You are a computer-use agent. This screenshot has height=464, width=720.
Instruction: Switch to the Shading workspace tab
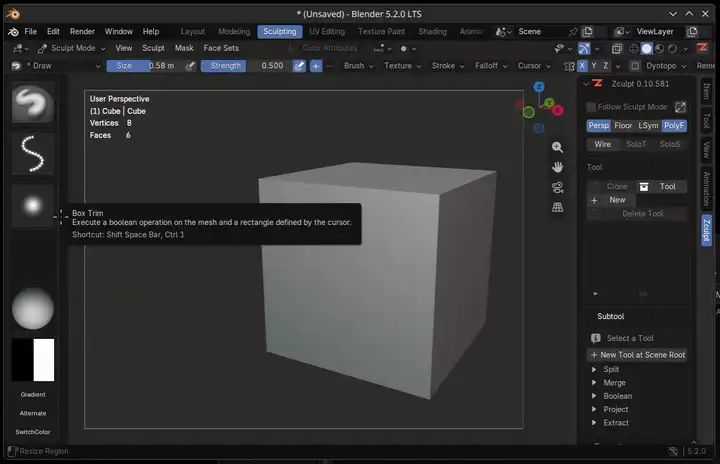pyautogui.click(x=432, y=31)
